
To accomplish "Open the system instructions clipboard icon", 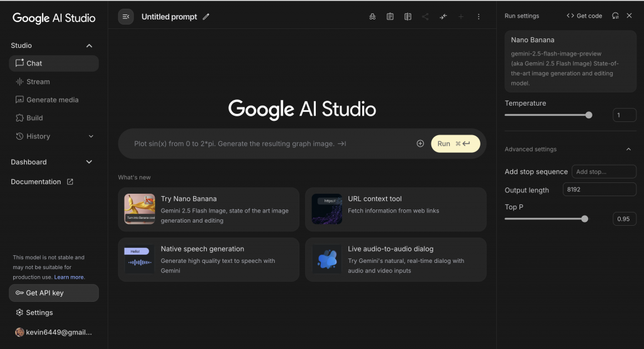I will tap(390, 17).
